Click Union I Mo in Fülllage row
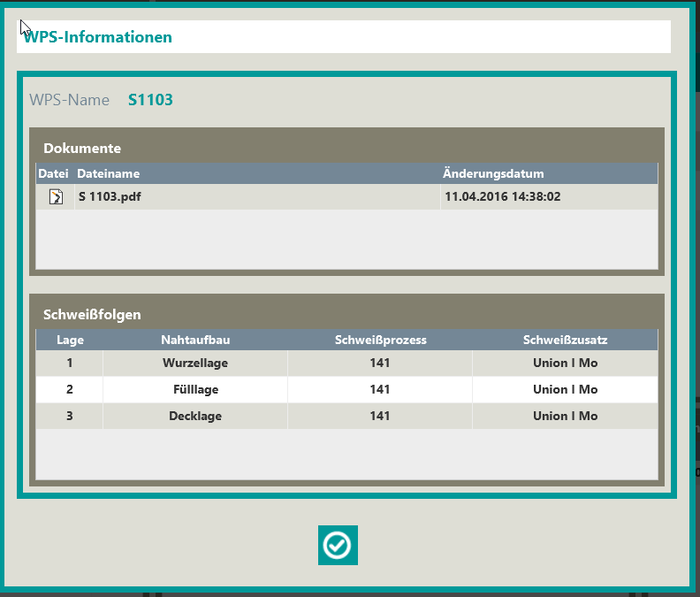The width and height of the screenshot is (700, 597). tap(565, 390)
